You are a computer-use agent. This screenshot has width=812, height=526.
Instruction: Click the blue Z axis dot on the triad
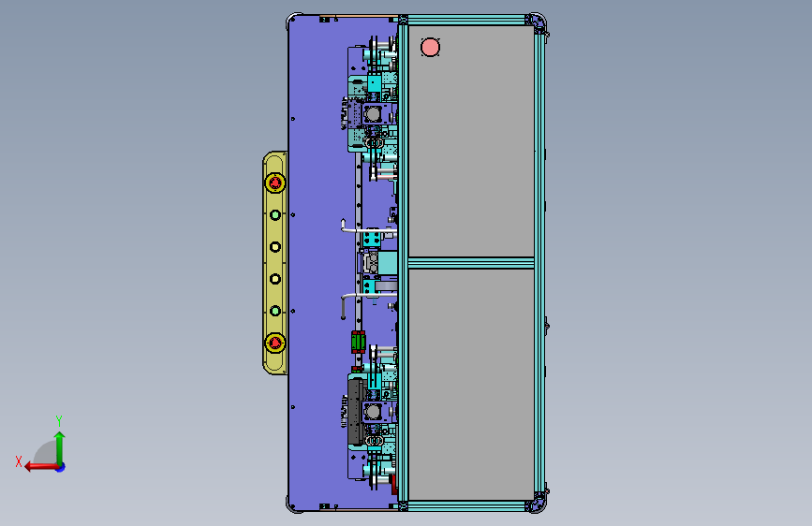pos(61,467)
